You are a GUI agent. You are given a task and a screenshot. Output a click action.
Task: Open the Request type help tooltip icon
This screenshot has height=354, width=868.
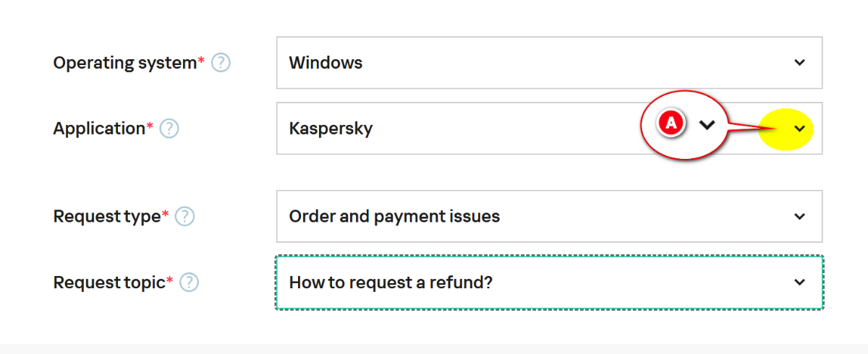point(185,217)
